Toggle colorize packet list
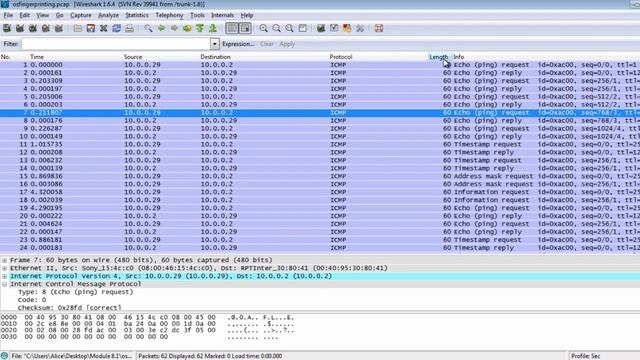This screenshot has width=640, height=360. click(x=232, y=28)
